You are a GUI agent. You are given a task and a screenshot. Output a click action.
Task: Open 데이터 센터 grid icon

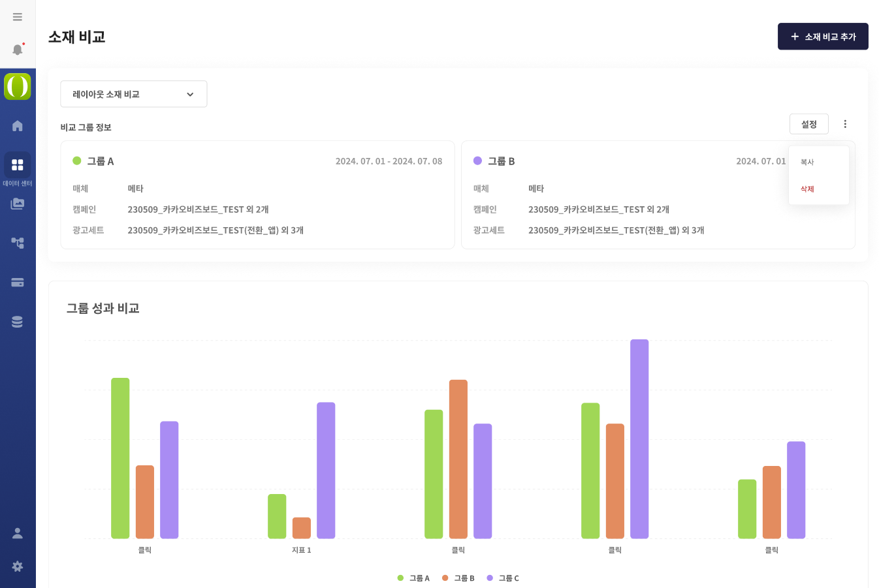point(18,165)
